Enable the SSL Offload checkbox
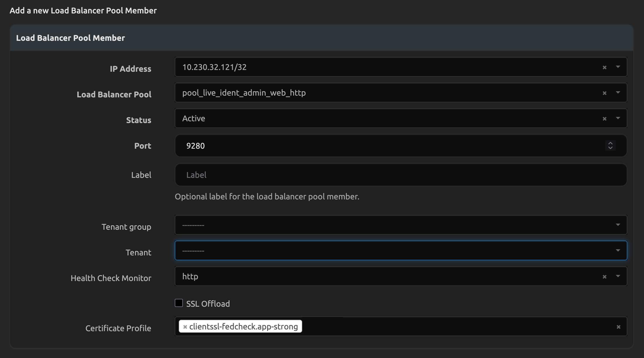 pos(179,303)
